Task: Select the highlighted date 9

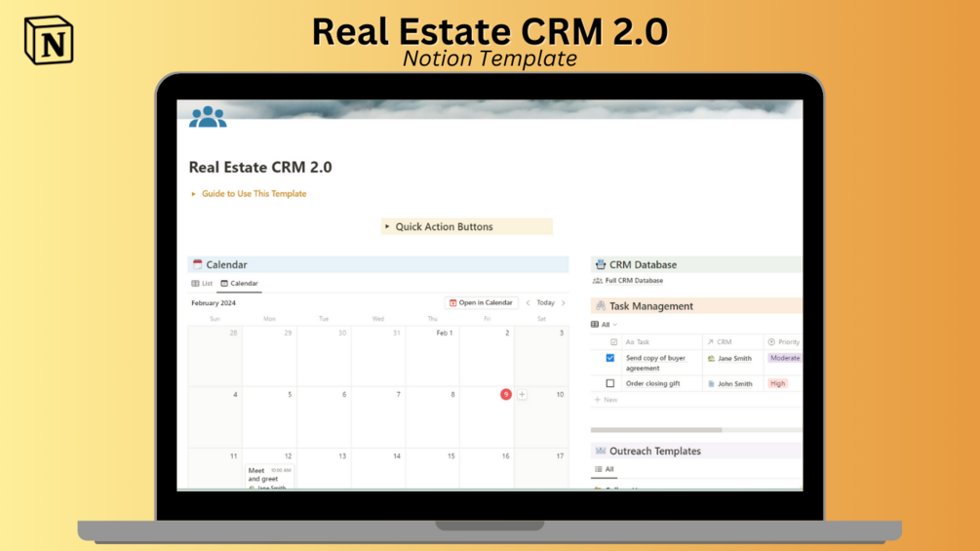Action: [506, 394]
